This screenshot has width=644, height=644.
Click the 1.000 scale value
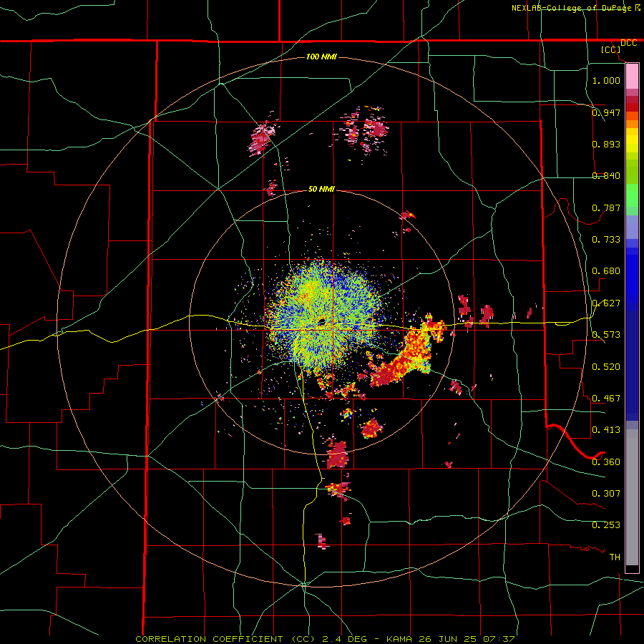606,80
